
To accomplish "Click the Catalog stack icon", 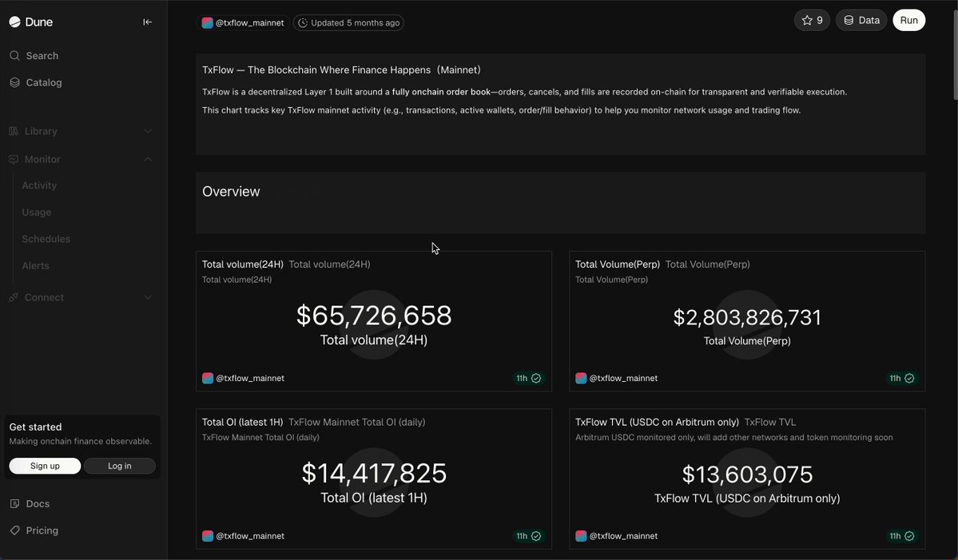I will pyautogui.click(x=14, y=82).
